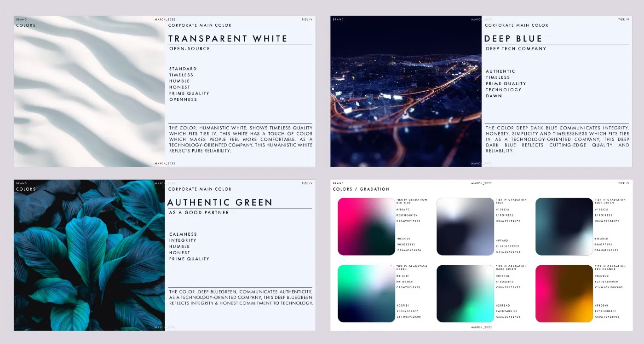Select HONEST on the Transparent White slide

179,87
